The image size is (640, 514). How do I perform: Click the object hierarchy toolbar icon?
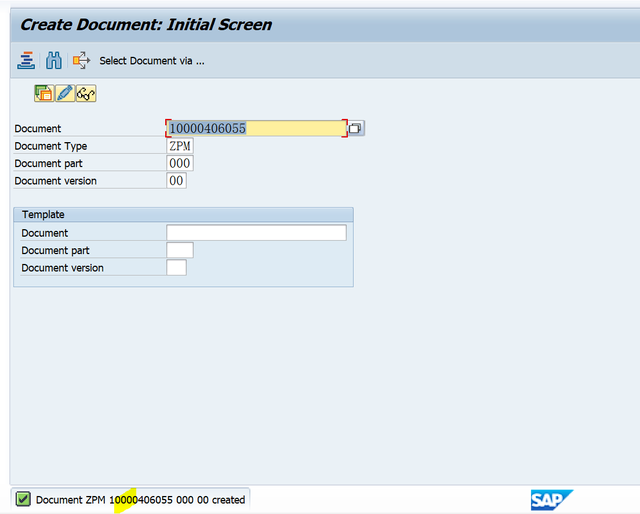[26, 60]
